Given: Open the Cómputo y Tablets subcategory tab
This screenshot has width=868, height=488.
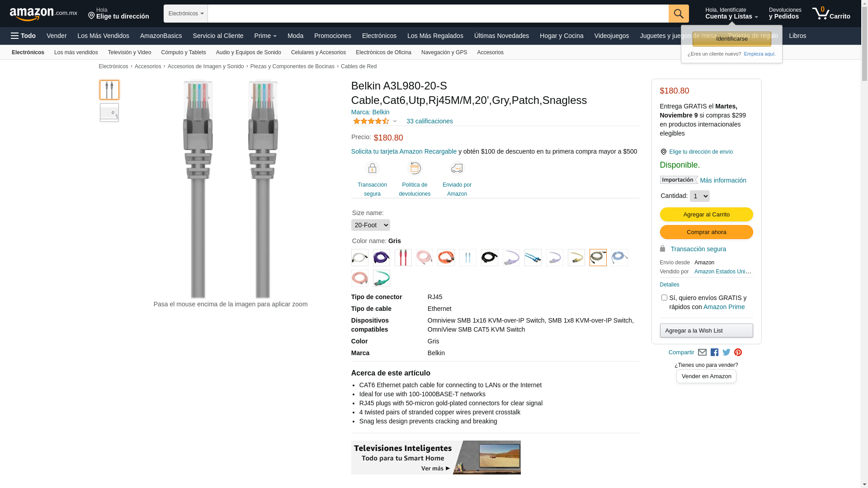Looking at the screenshot, I should (183, 52).
